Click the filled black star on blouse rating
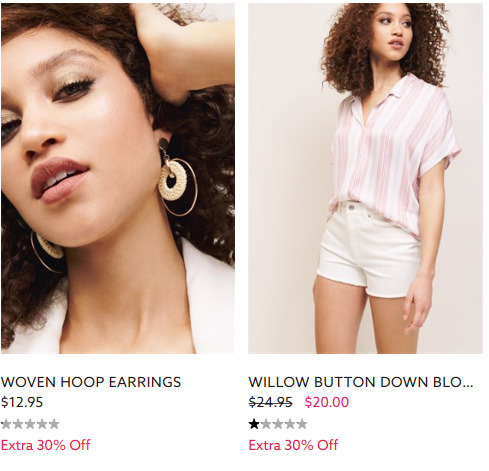Screen dimensions: 489x471 (254, 424)
